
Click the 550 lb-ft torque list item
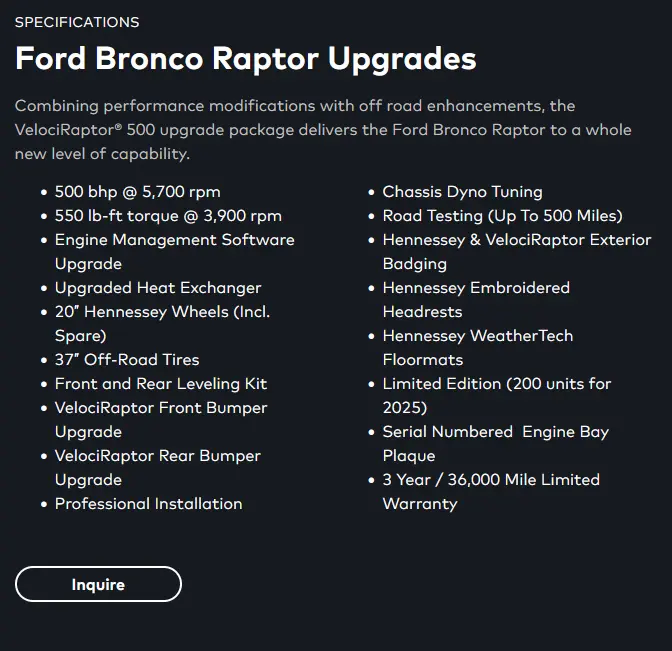168,216
